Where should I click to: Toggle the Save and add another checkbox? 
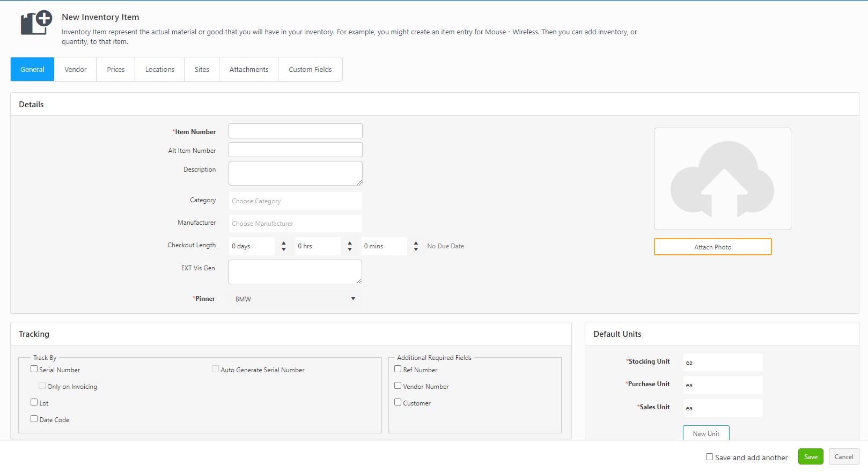(x=709, y=457)
